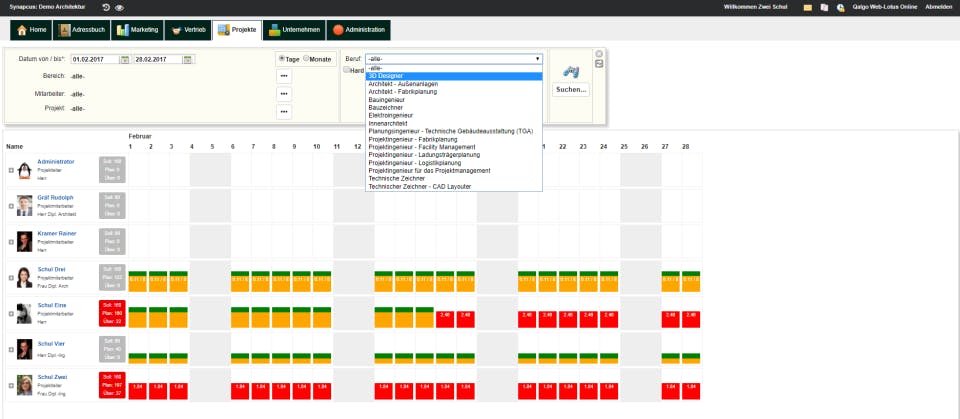Click Schul Zwei red cell on day 1
The height and width of the screenshot is (419, 960).
click(x=137, y=391)
